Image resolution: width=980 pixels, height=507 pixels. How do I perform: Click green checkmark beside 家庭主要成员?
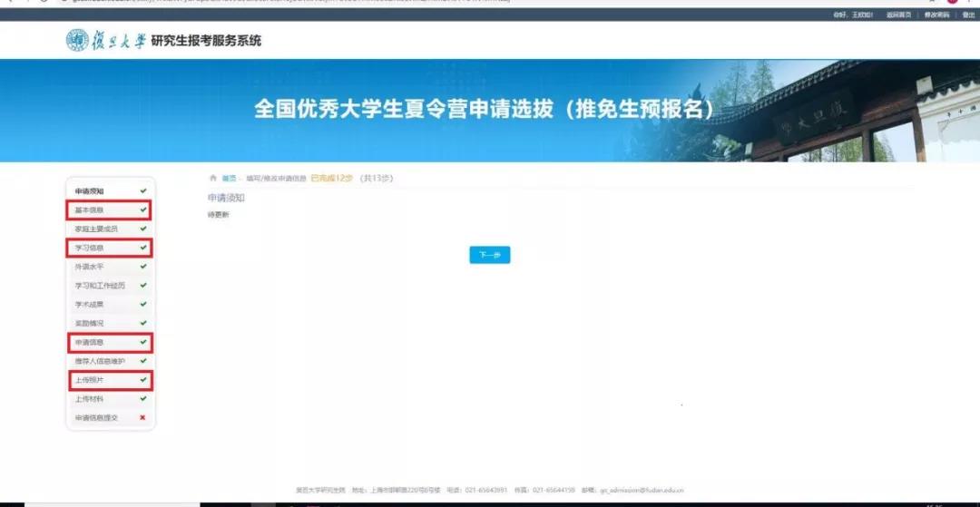pyautogui.click(x=143, y=229)
